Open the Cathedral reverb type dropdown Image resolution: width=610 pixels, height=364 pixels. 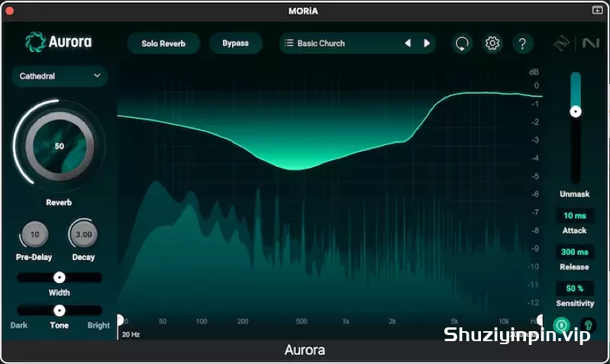tap(60, 76)
